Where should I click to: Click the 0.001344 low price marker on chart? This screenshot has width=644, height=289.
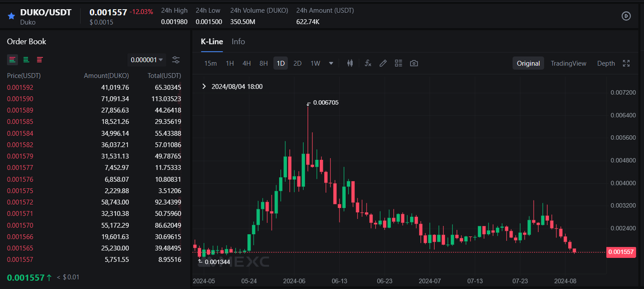point(217,262)
